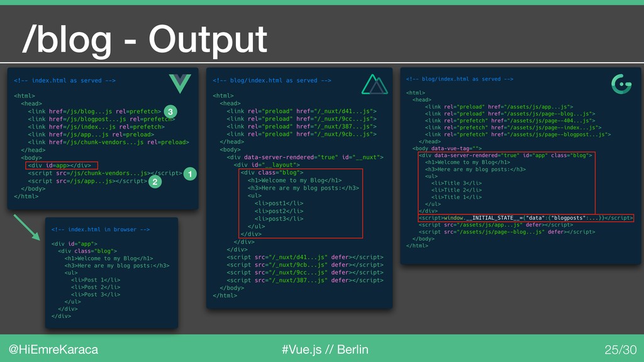Viewport: 644px width, 362px height.
Task: Click the Nuxt preload link "/_nuxt/d41...js"
Action: (301, 111)
